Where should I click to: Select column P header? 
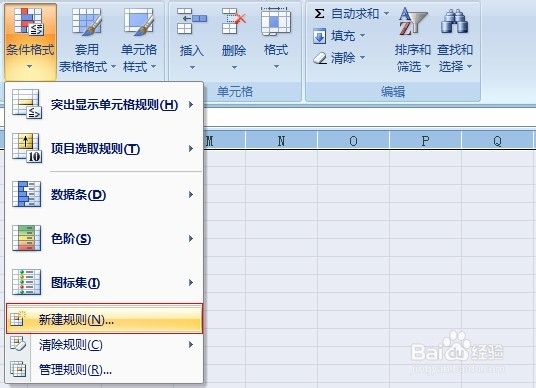(426, 141)
